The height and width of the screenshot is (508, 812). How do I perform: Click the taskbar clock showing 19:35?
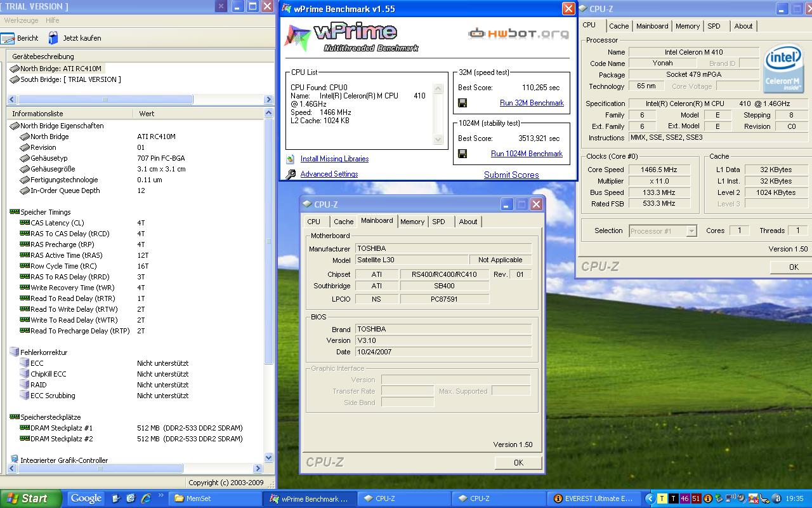tap(794, 498)
